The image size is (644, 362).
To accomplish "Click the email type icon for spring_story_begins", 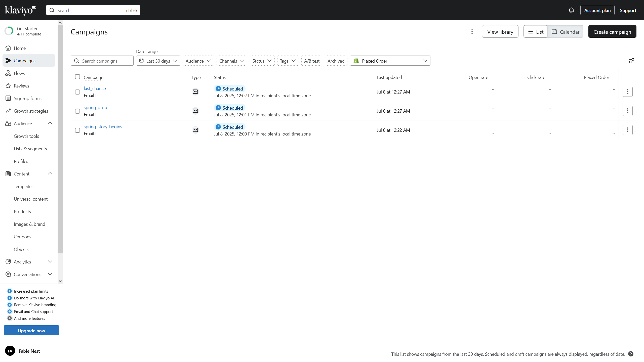I will [195, 130].
